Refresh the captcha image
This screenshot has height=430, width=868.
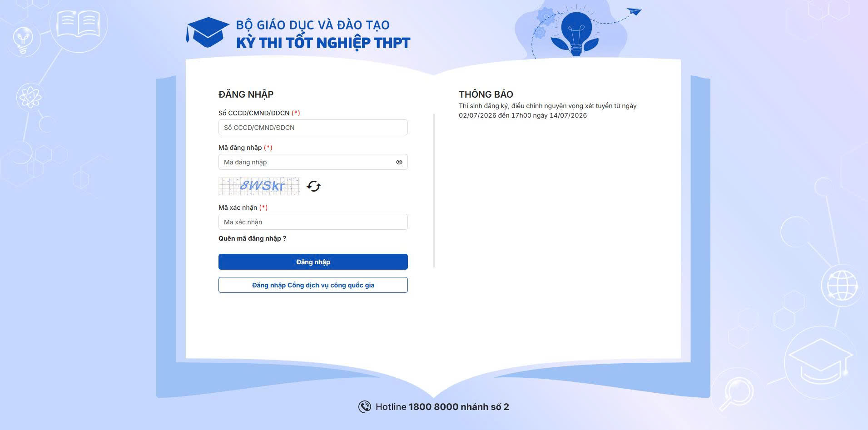click(x=314, y=186)
